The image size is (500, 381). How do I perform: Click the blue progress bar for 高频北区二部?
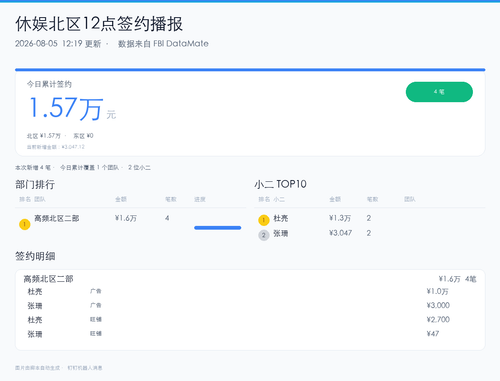click(217, 228)
